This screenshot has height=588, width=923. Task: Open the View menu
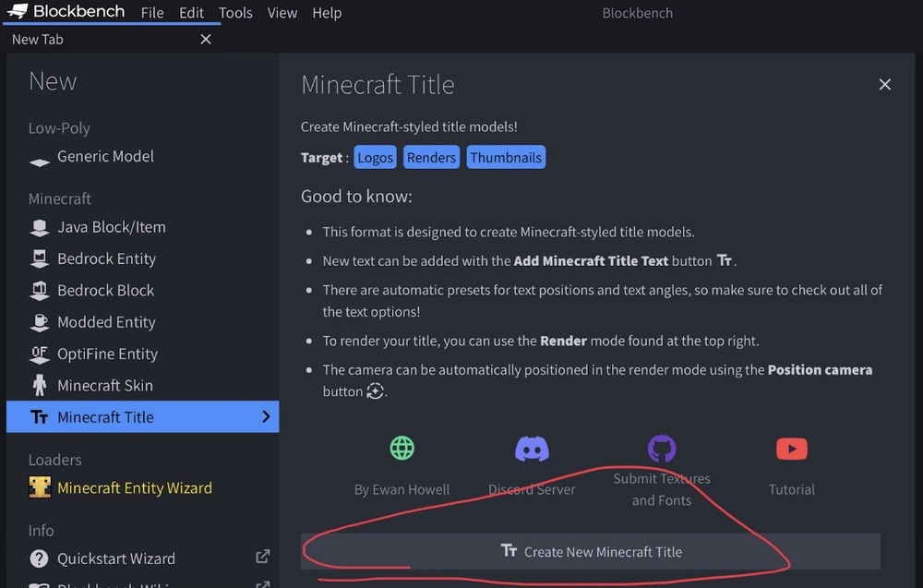coord(282,12)
